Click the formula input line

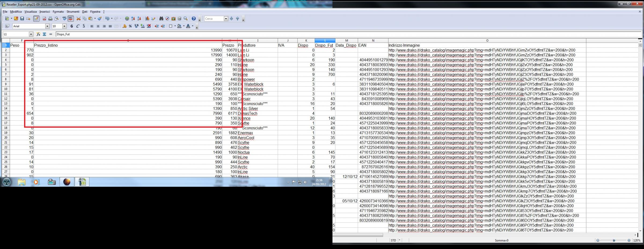[x=348, y=34]
